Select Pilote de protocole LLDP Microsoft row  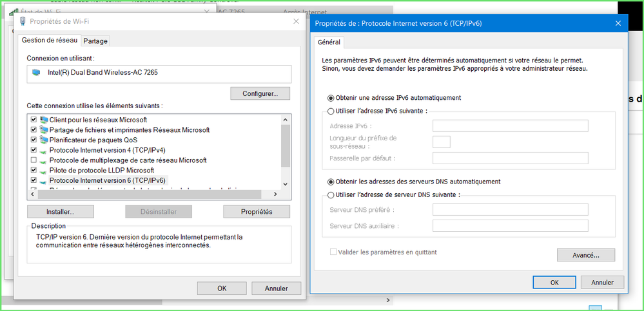[x=101, y=170]
